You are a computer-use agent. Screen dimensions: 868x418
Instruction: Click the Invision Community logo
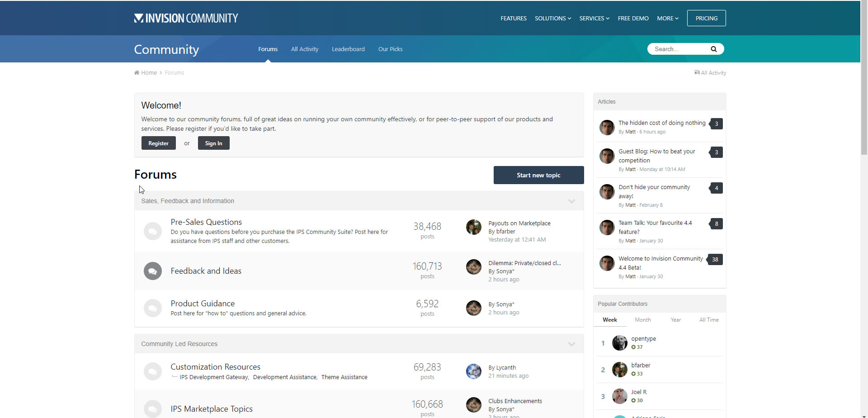tap(186, 18)
